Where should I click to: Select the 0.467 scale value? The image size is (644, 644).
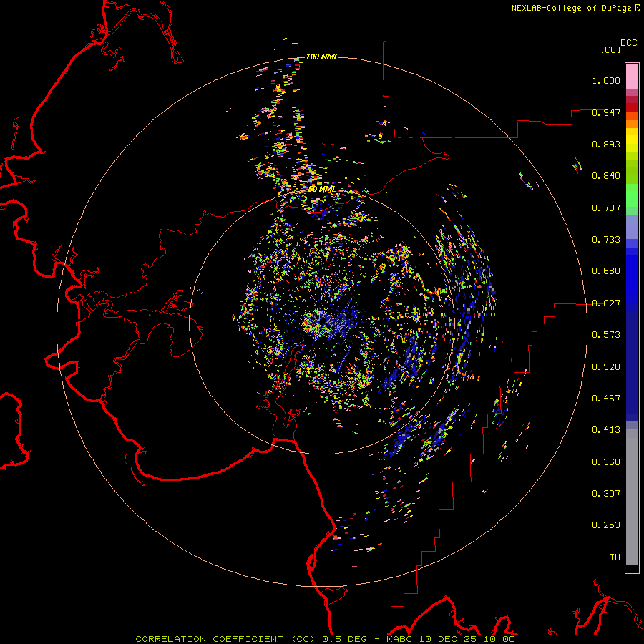coord(606,399)
